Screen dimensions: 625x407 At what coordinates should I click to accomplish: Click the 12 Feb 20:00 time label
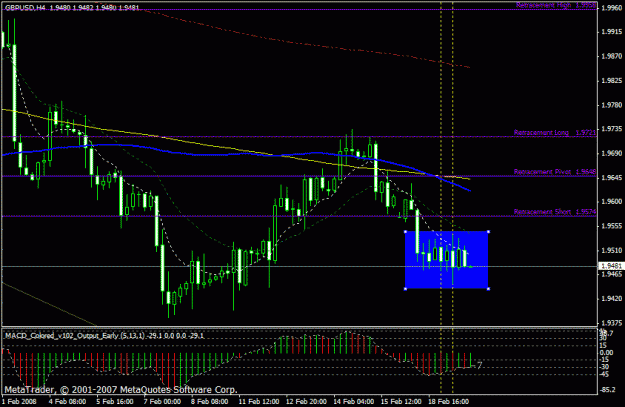[307, 401]
